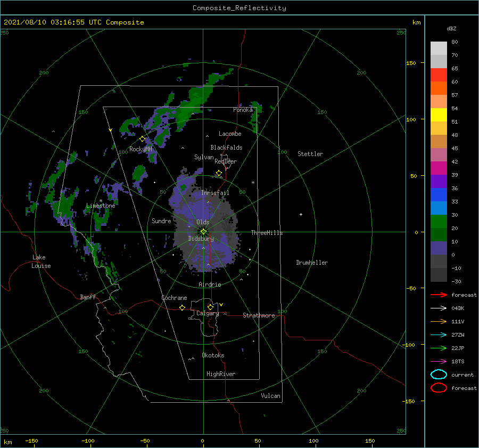Click the Banff town label
The height and width of the screenshot is (448, 479).
(x=88, y=297)
